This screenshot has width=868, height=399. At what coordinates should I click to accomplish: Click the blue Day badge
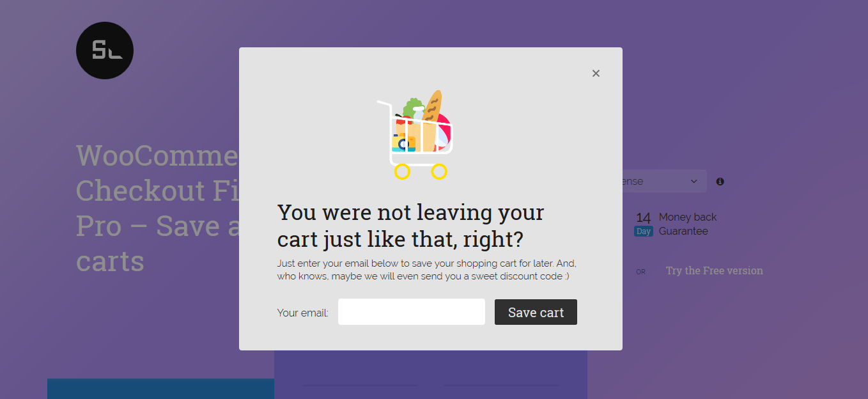[x=644, y=231]
